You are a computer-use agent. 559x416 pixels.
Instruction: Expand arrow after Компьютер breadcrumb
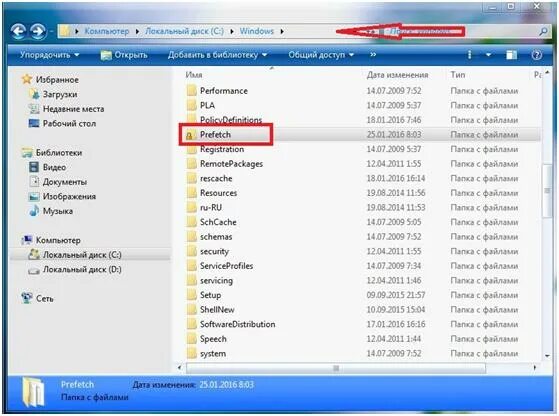coord(137,31)
